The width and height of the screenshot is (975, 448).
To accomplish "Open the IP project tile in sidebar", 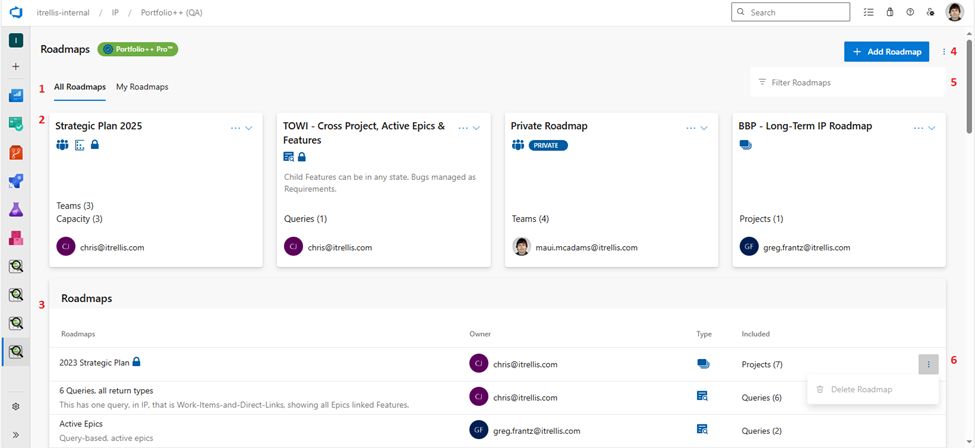I will tap(16, 40).
